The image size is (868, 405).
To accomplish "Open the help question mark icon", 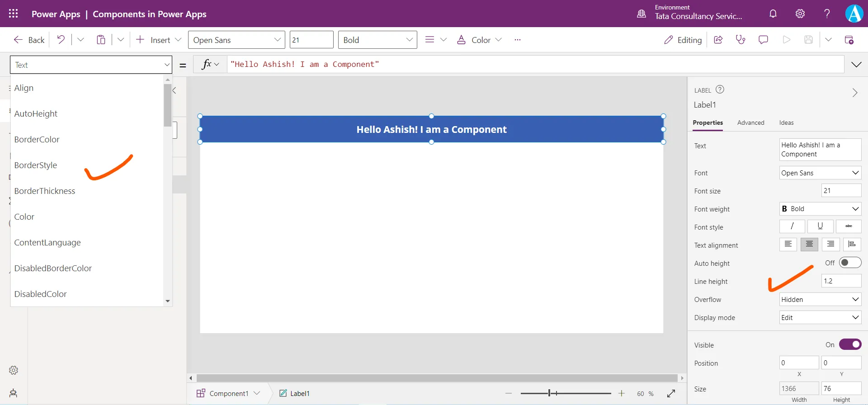I will pyautogui.click(x=827, y=14).
